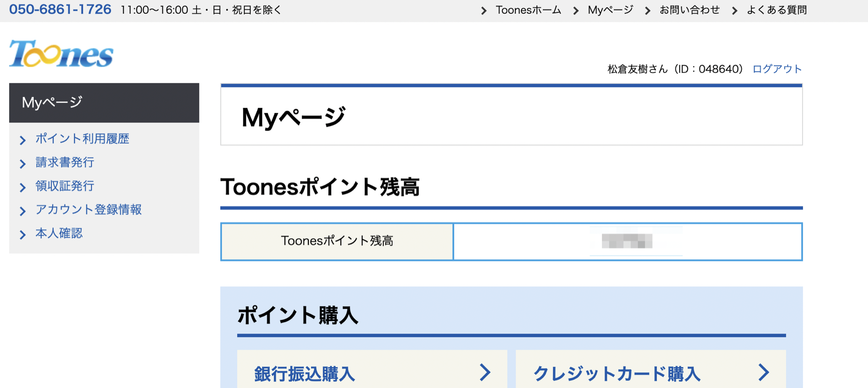Screen dimensions: 868x388
Task: Click the クレジットカード購入 button
Action: pos(651,369)
